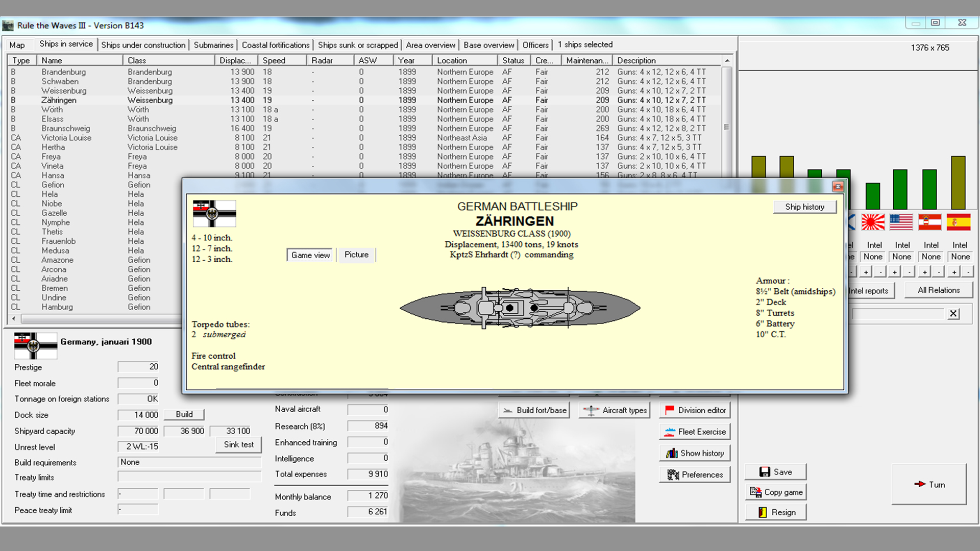Image resolution: width=980 pixels, height=551 pixels.
Task: Click the United States flag icon
Action: pos(901,222)
